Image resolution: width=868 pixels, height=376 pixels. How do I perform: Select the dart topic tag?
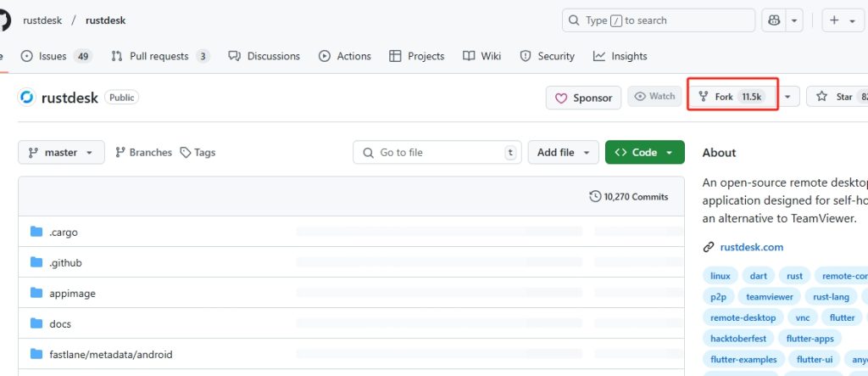[x=759, y=276]
